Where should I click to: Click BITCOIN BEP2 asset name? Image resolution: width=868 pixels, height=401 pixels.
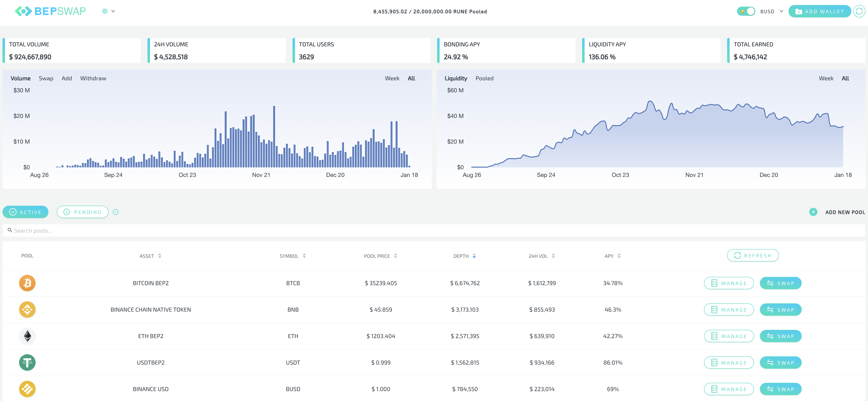point(151,283)
